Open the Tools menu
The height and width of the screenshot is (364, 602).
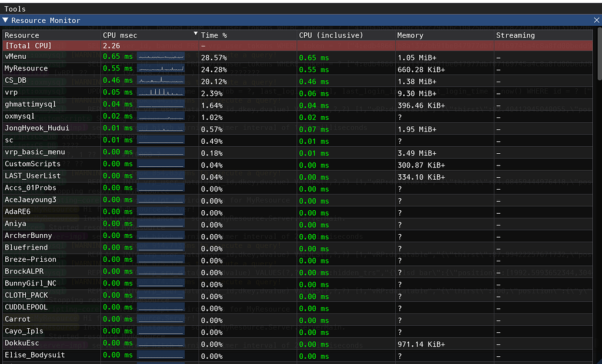(15, 9)
